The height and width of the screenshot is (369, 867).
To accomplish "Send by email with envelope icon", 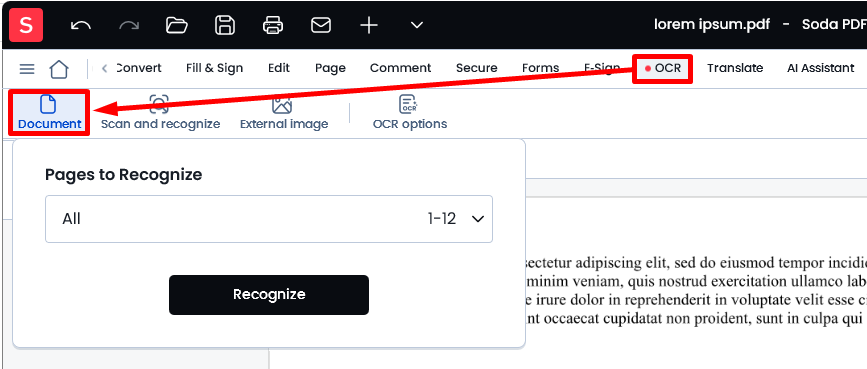I will [x=321, y=25].
